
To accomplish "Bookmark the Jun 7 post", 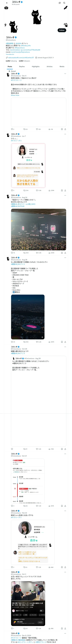I will (x=62, y=191).
